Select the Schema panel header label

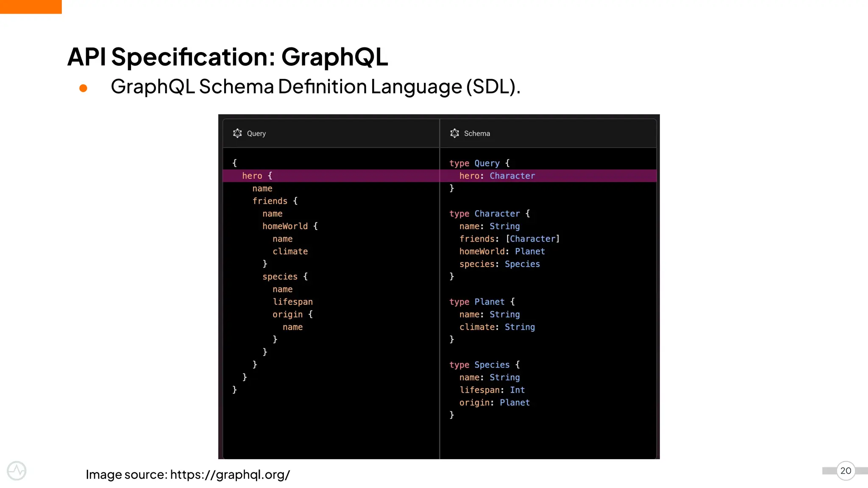coord(477,133)
